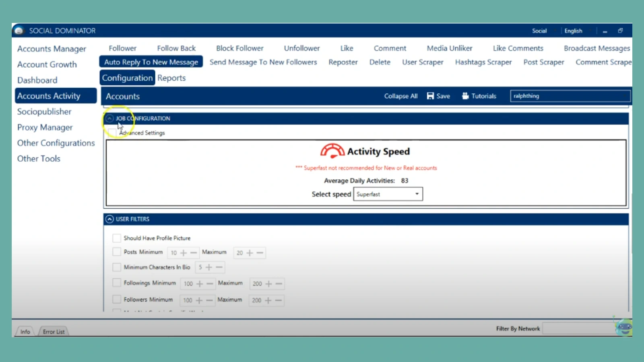This screenshot has height=362, width=644.
Task: Go to Account Growth in sidebar
Action: 47,64
